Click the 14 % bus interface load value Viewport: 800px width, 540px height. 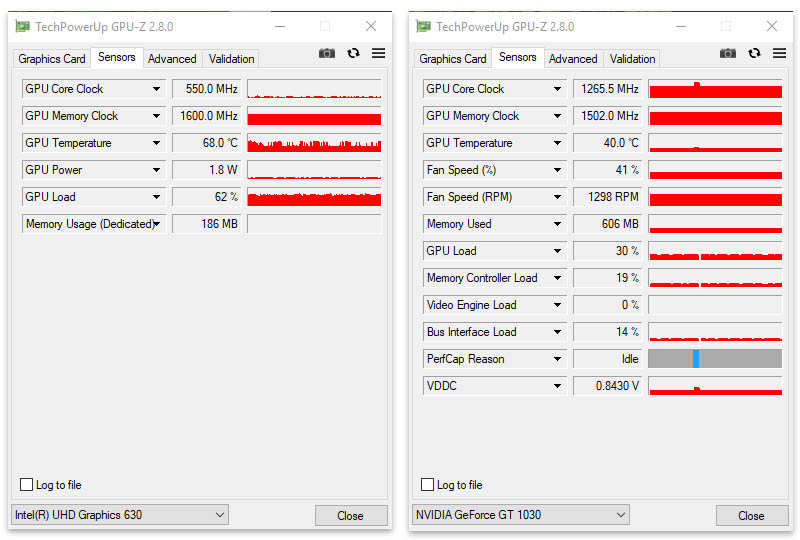[608, 332]
